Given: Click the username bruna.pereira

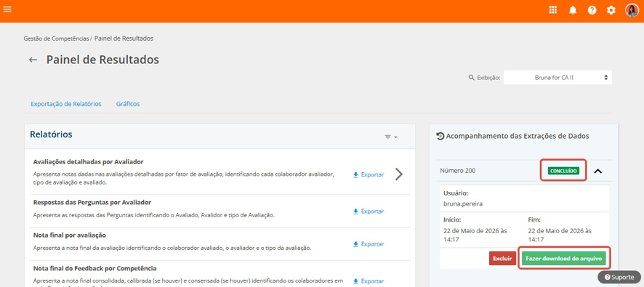Looking at the screenshot, I should 462,203.
